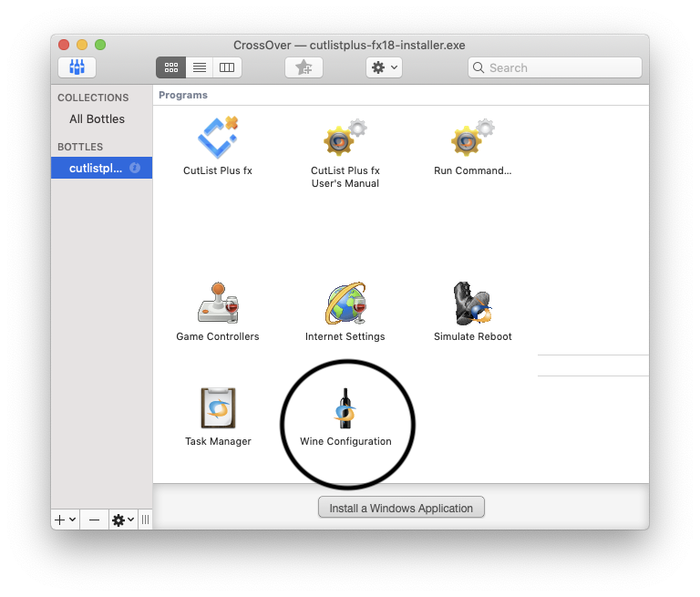The height and width of the screenshot is (597, 700).
Task: Click the BOTTLES sidebar heading
Action: 80,147
